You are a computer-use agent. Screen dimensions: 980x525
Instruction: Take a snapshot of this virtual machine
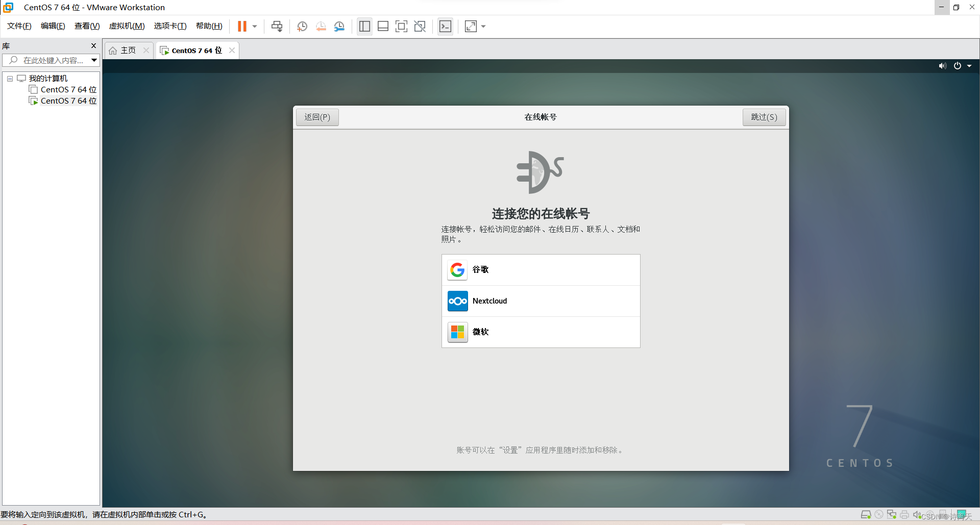(302, 27)
